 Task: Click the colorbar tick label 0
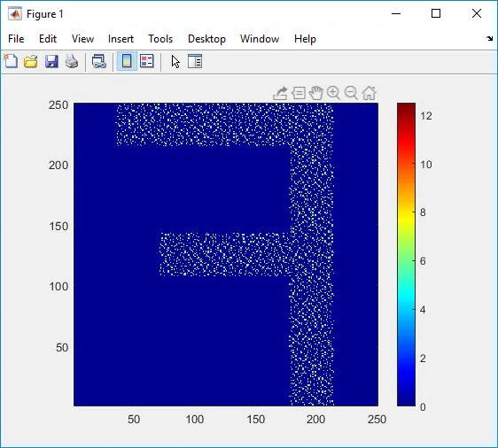[423, 406]
